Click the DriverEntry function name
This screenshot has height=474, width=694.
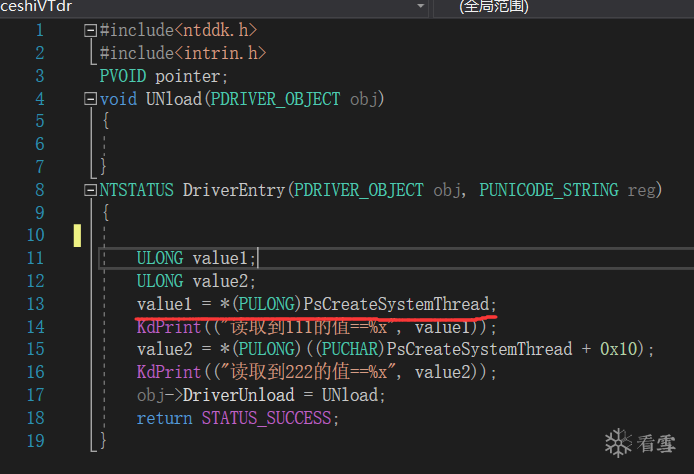coord(234,190)
